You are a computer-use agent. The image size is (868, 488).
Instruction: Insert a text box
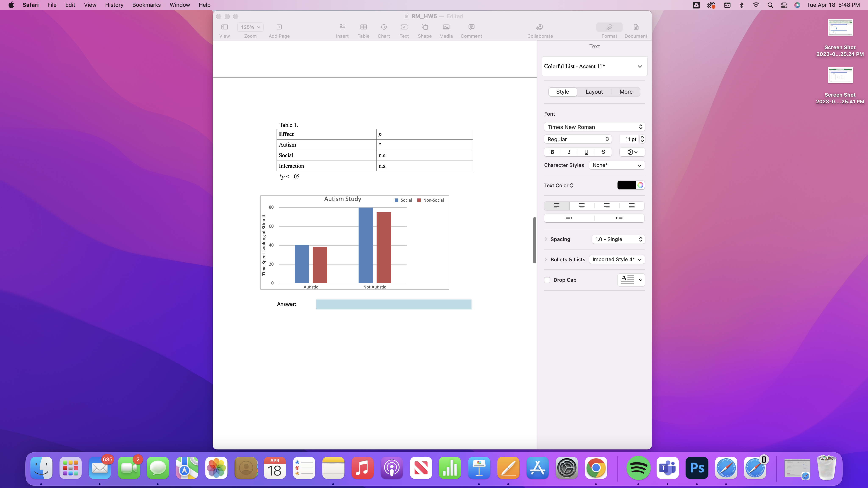coord(404,30)
